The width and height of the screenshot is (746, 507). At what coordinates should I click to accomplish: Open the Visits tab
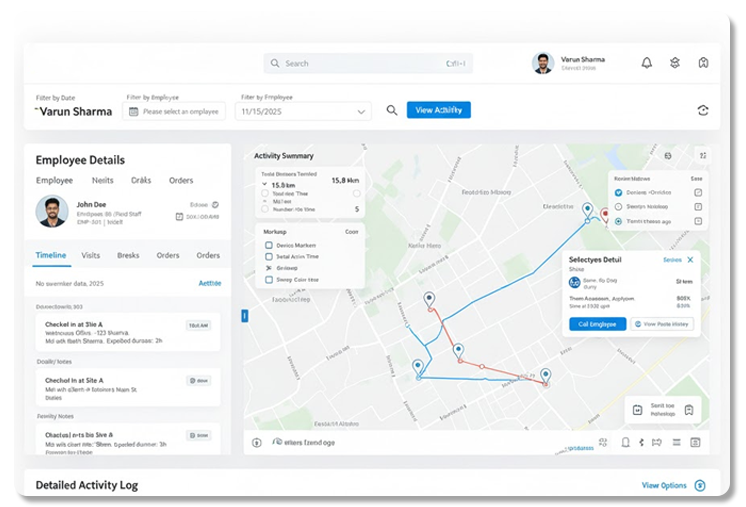(x=91, y=256)
